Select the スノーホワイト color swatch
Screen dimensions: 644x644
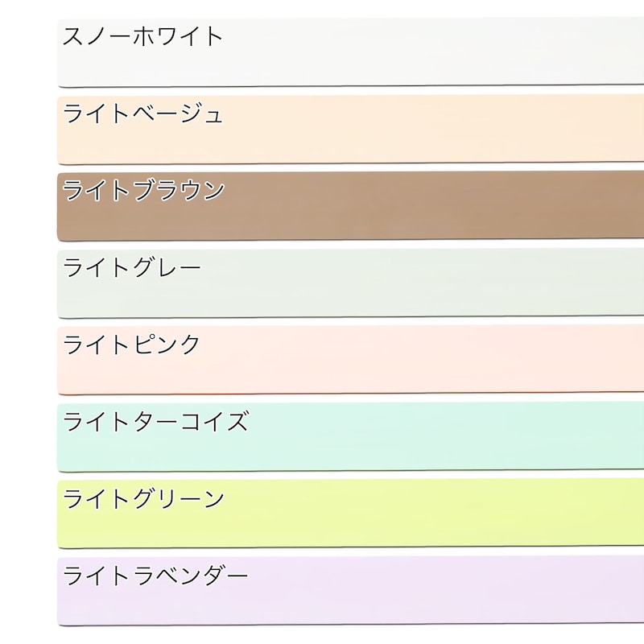coord(350,52)
